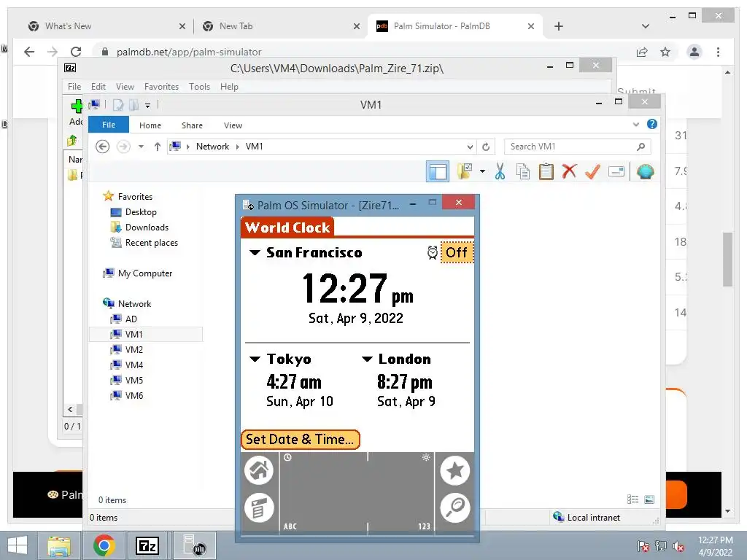The image size is (747, 560).
Task: Click the Reload button in Chrome
Action: (x=76, y=52)
